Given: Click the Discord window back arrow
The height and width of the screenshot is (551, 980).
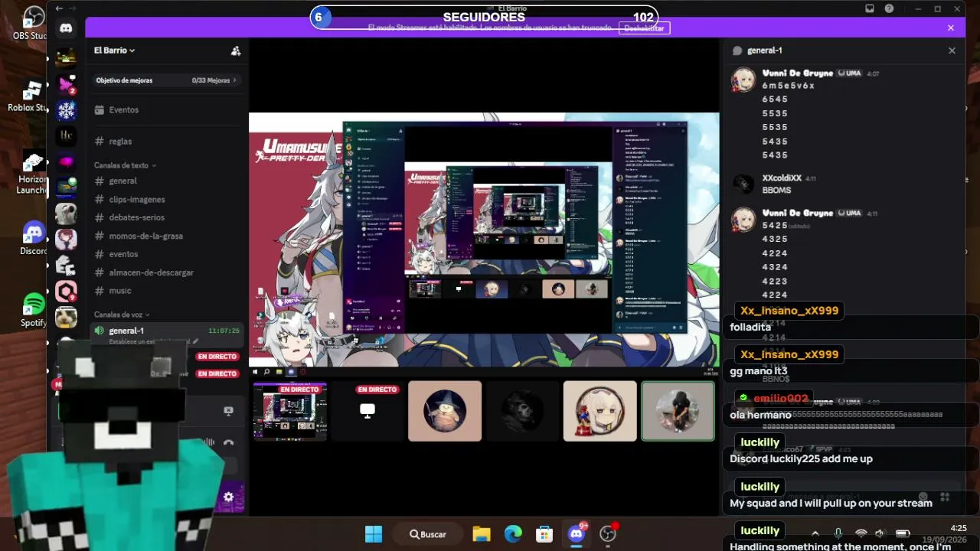Looking at the screenshot, I should [x=60, y=8].
